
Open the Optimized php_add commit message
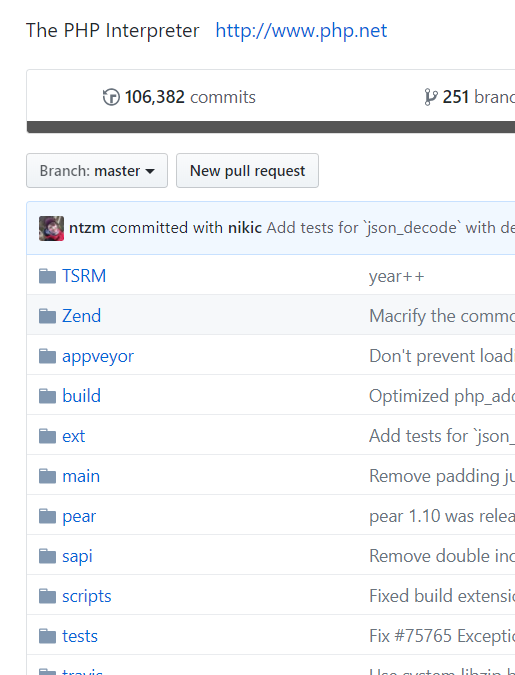tap(442, 396)
